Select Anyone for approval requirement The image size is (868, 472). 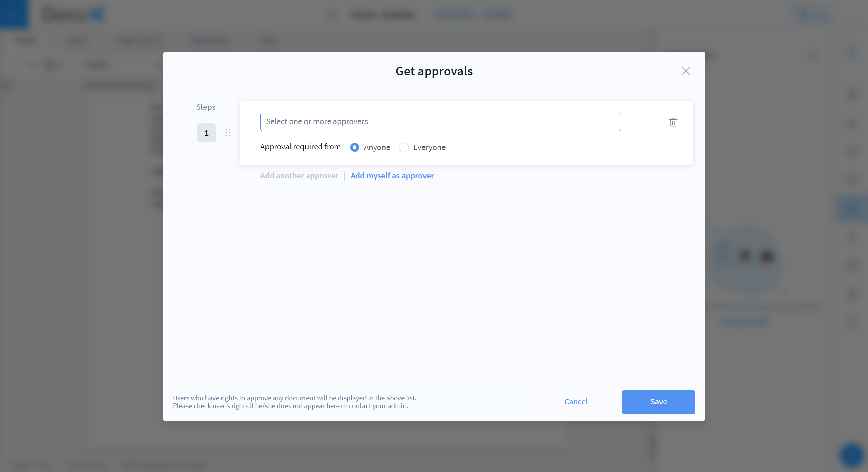pyautogui.click(x=355, y=147)
